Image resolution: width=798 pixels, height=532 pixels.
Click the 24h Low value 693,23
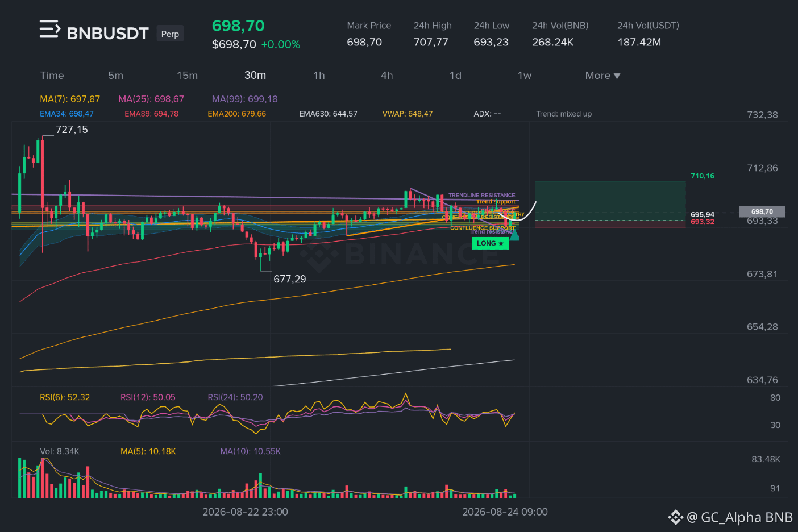(x=491, y=42)
